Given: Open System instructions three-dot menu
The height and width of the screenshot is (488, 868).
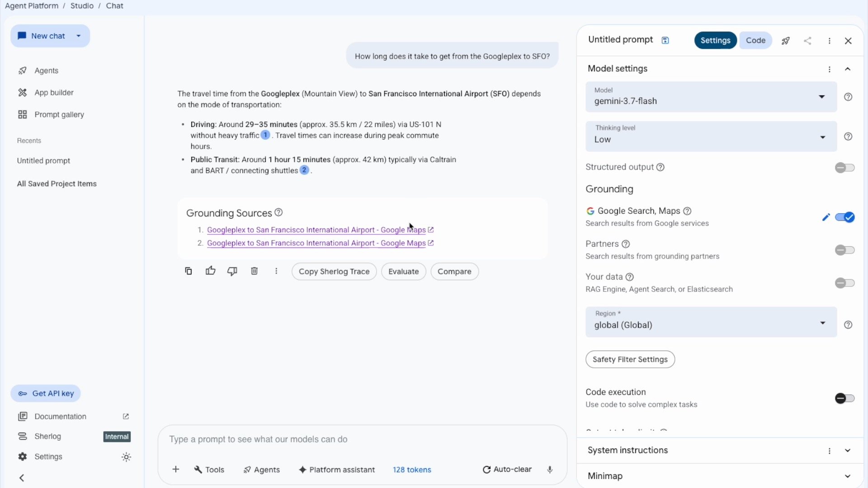Looking at the screenshot, I should [830, 451].
